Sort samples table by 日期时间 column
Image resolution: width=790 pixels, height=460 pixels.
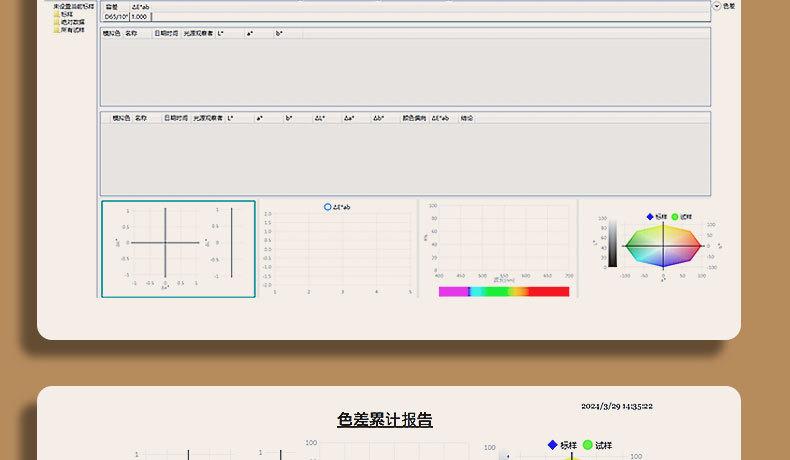coord(176,118)
